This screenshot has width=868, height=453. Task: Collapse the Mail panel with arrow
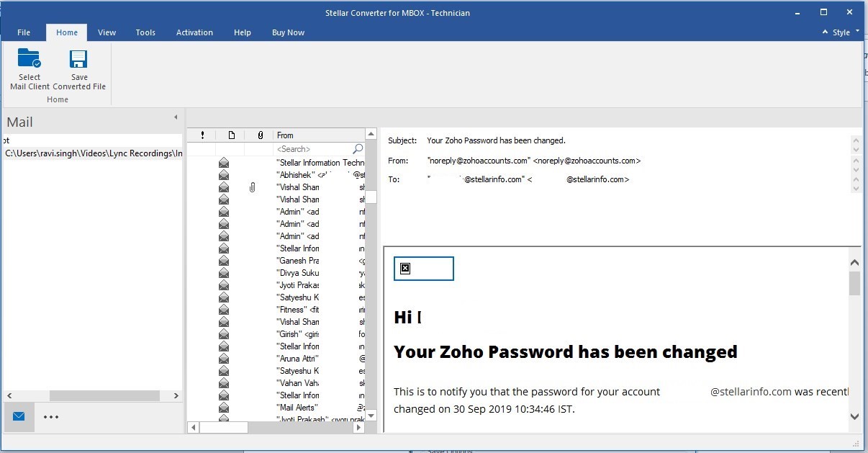(176, 117)
